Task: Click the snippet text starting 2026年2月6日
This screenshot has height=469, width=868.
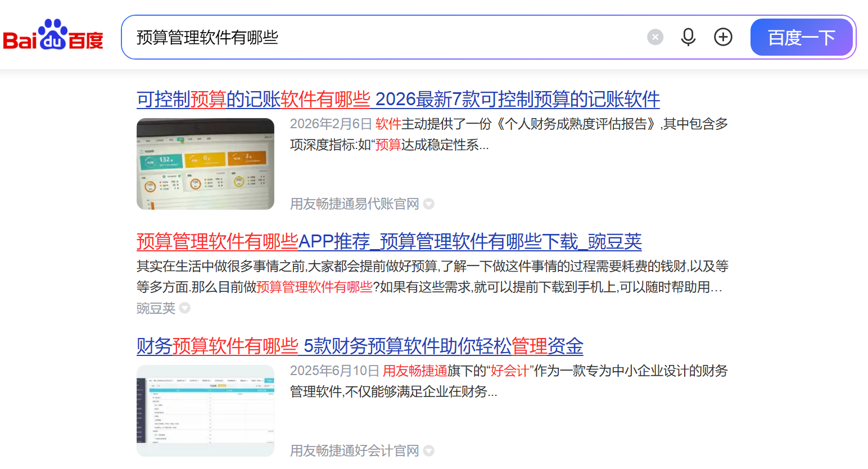Action: [x=509, y=134]
